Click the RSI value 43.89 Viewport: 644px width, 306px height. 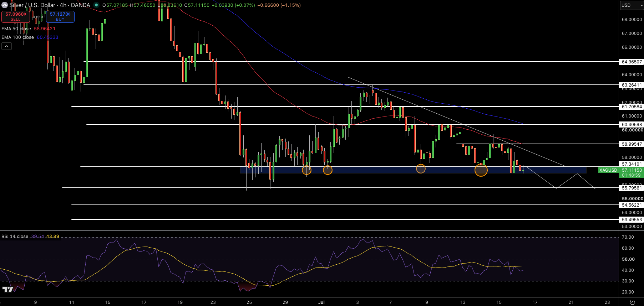53,237
